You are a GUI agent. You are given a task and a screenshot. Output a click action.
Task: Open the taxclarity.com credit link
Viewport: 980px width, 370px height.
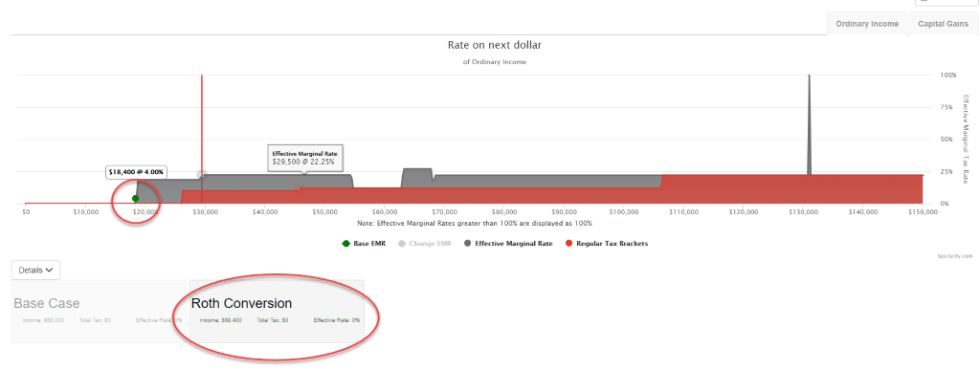pyautogui.click(x=955, y=256)
